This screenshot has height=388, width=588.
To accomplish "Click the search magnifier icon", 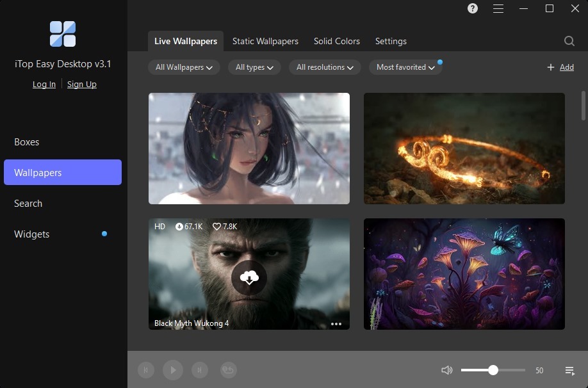I will tap(569, 40).
